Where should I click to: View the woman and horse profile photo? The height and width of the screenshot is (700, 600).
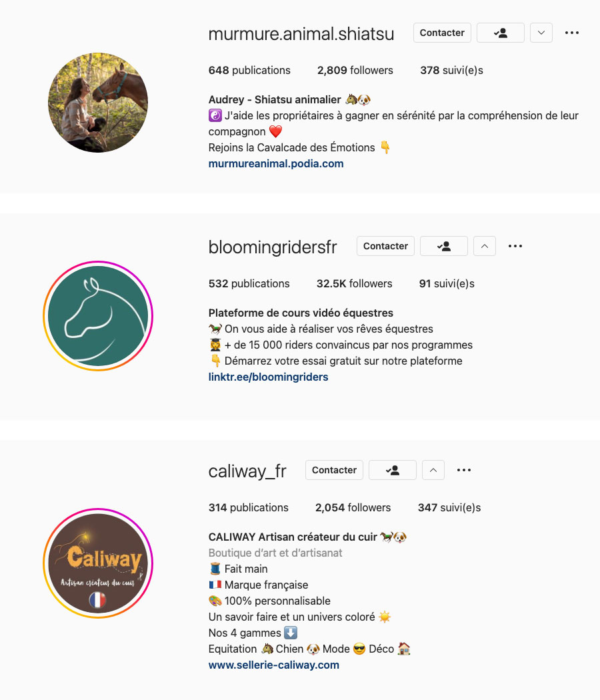[x=98, y=103]
